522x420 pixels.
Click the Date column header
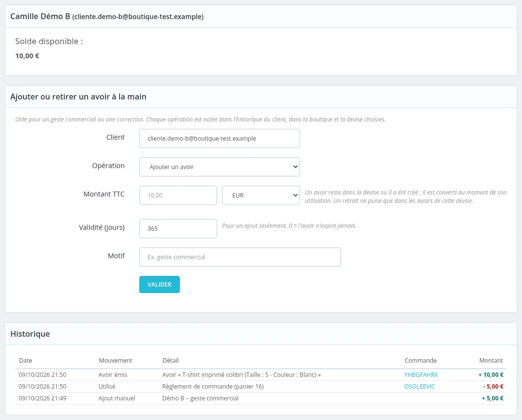[25, 360]
